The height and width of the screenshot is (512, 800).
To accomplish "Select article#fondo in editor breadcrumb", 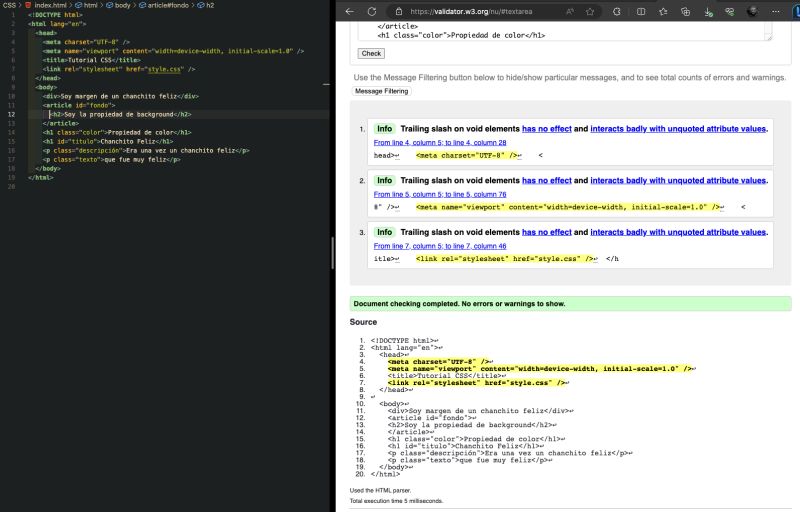I will tap(168, 5).
